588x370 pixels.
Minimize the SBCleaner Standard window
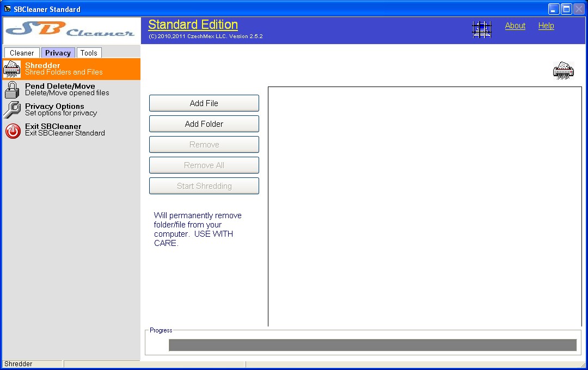[554, 9]
